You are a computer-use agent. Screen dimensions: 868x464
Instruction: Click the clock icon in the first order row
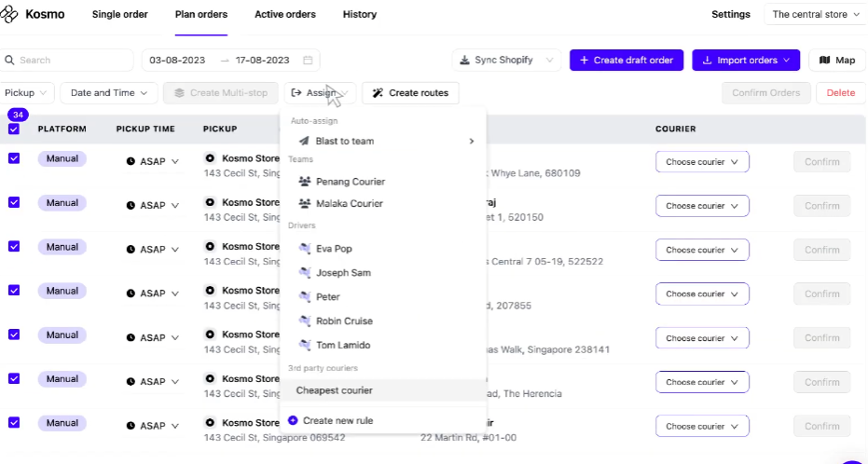click(131, 161)
